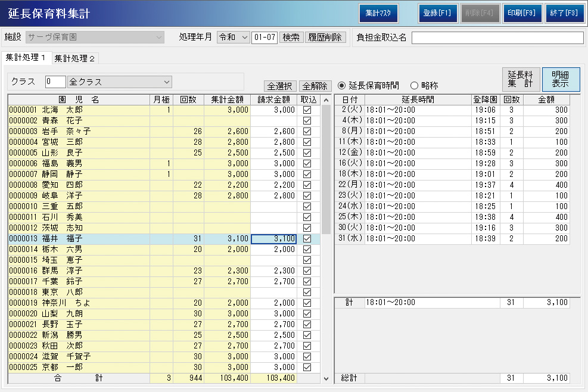Uncheck 取込 checkbox for 北海 太郎

(x=307, y=110)
